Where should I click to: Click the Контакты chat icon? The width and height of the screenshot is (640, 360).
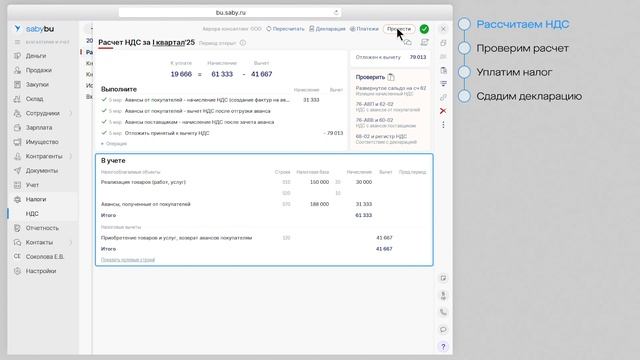click(17, 242)
